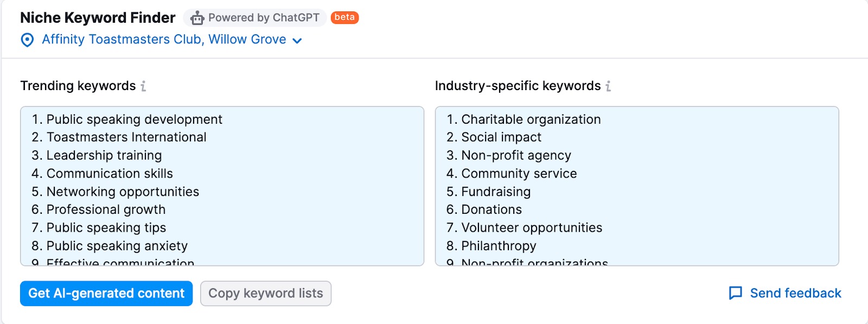The height and width of the screenshot is (324, 868).
Task: Open info icon next to Trending keywords
Action: [143, 86]
